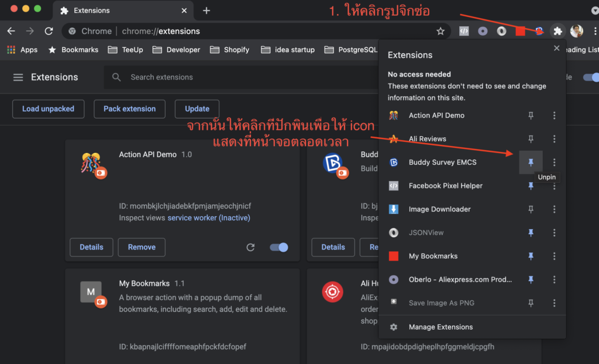Open more options for Oberlo

point(555,280)
